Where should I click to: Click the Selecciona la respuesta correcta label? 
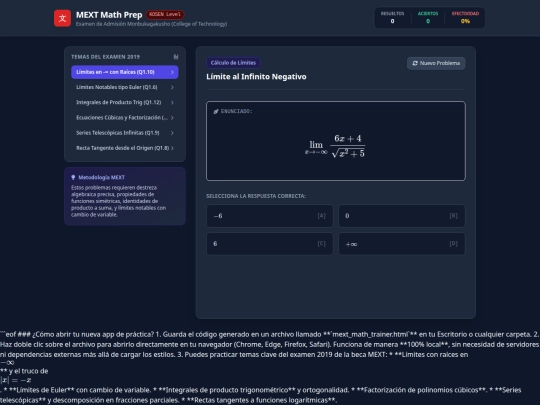(256, 196)
